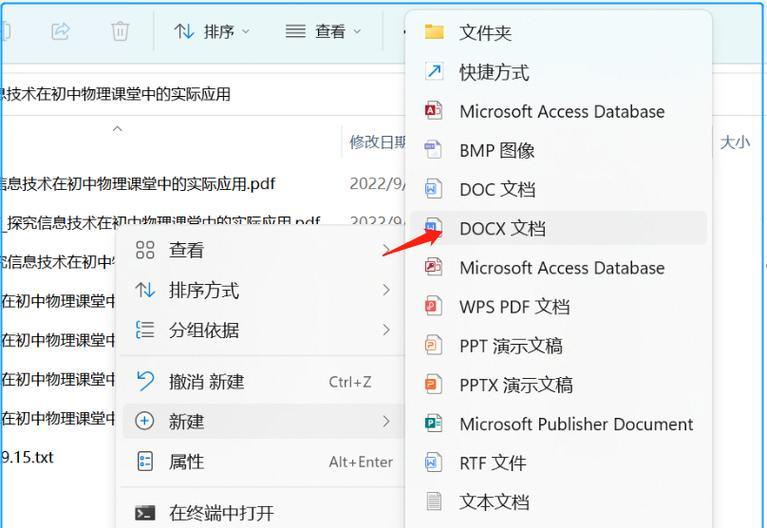Click the breadcrumb path 技术在初中物理课堂中的实际应用
The image size is (767, 528).
[115, 94]
